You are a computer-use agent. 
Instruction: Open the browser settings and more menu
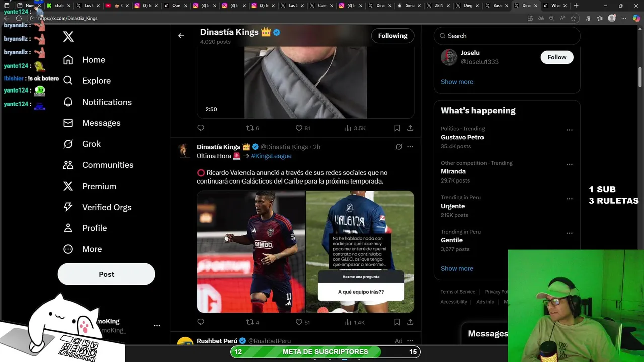coord(623,18)
